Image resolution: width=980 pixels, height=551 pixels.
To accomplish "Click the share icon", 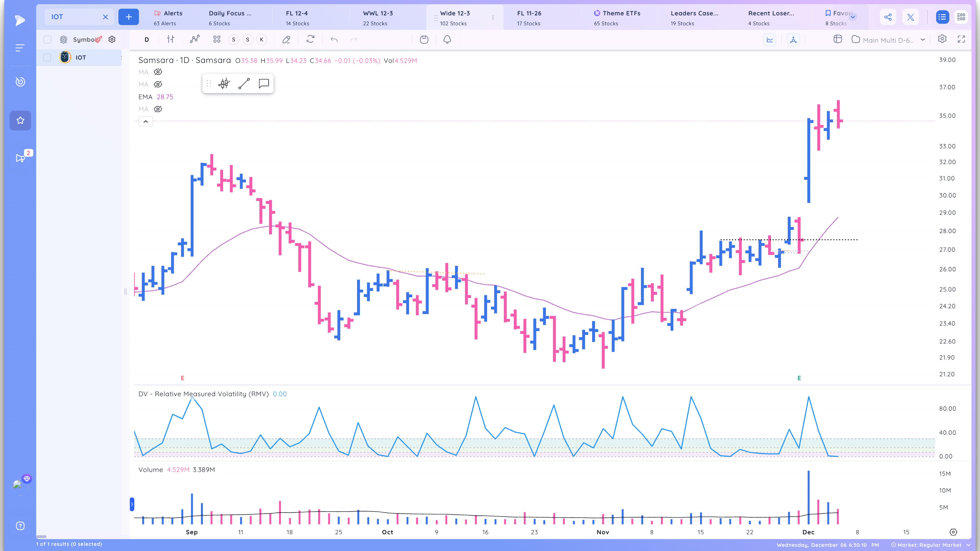I will pyautogui.click(x=888, y=17).
